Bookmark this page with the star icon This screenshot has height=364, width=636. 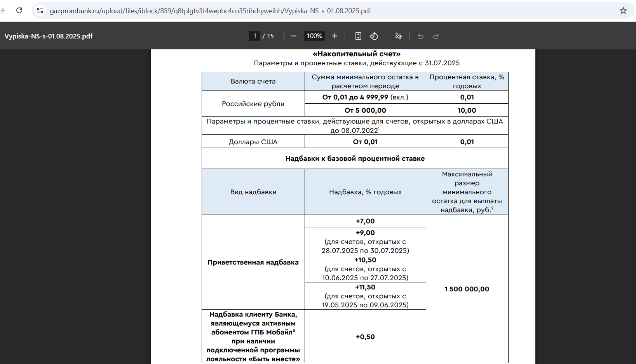(623, 10)
